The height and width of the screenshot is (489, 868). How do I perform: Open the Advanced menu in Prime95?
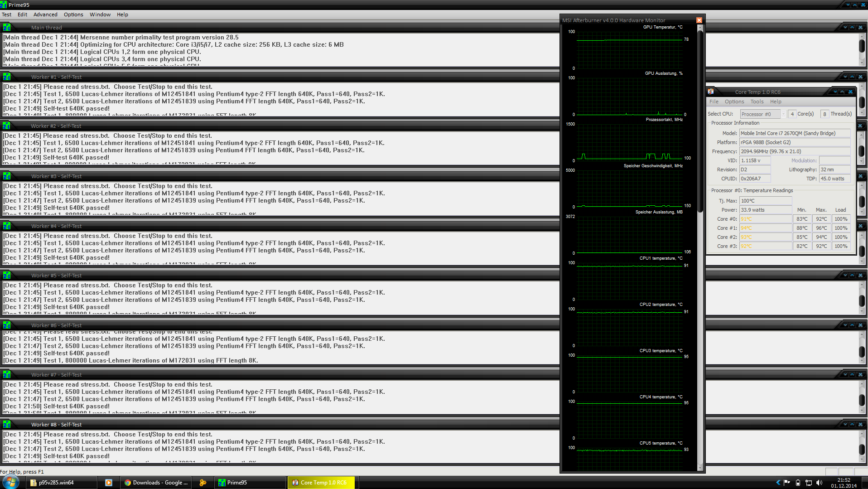pyautogui.click(x=45, y=15)
